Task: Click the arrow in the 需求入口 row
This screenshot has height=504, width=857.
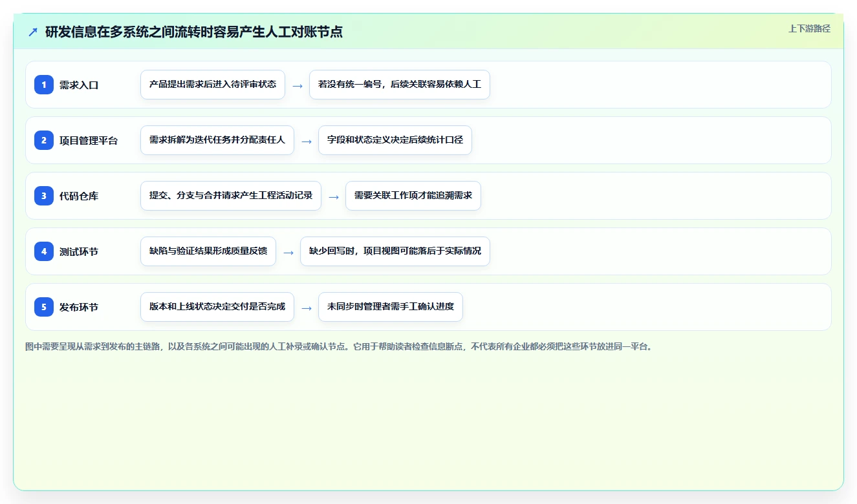Action: pyautogui.click(x=298, y=85)
